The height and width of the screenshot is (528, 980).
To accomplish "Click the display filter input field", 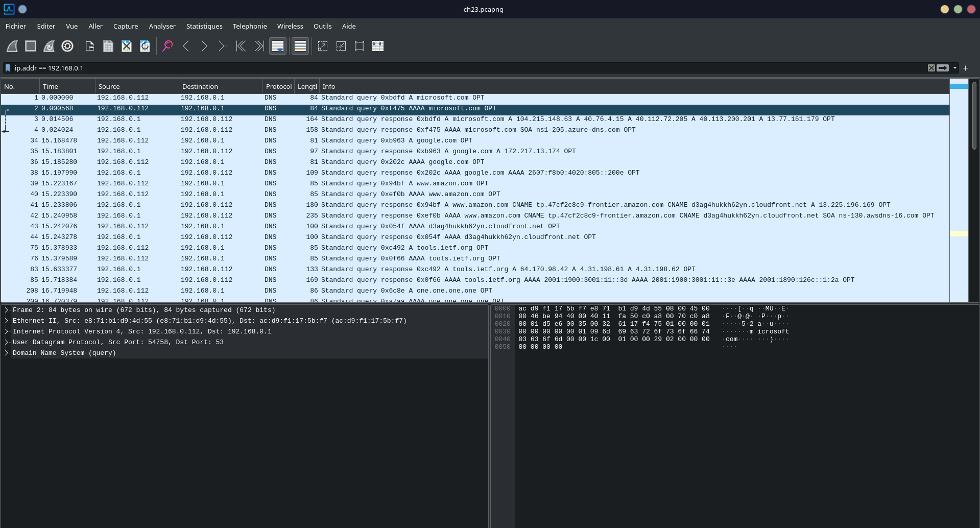I will [469, 68].
